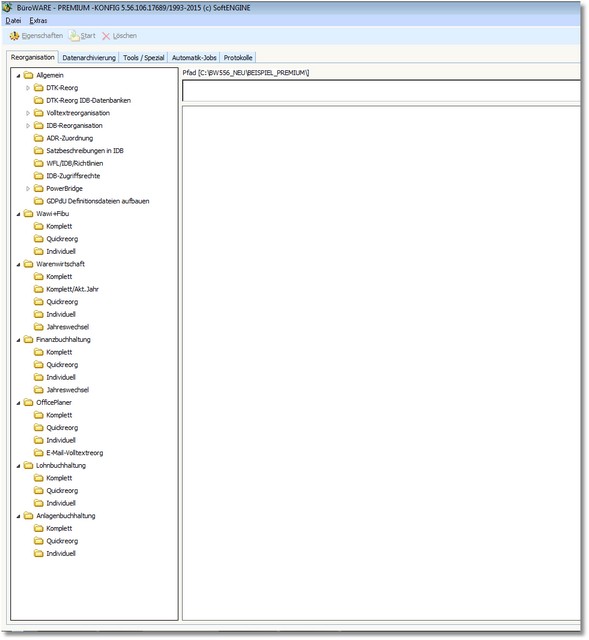Collapse the Finanzbuchhaltung tree group
Screen dimensions: 589x640
(18, 340)
